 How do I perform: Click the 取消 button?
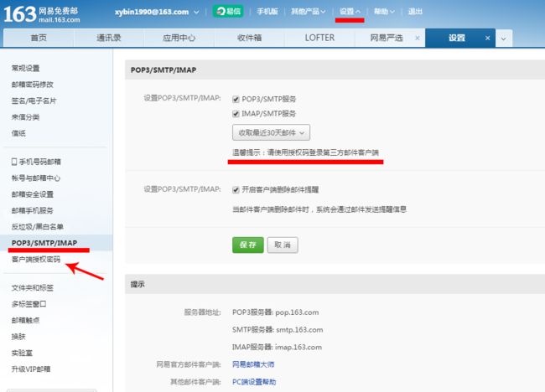283,245
